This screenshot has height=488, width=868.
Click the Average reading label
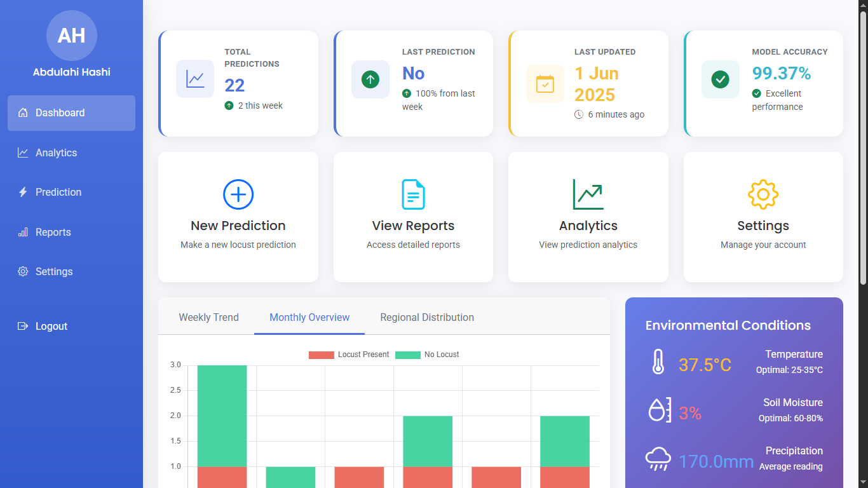(791, 466)
